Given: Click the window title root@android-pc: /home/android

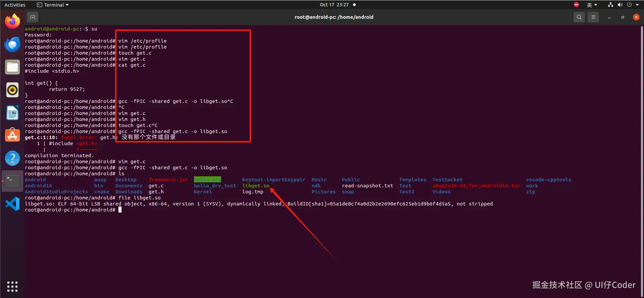Looking at the screenshot, I should pyautogui.click(x=334, y=17).
